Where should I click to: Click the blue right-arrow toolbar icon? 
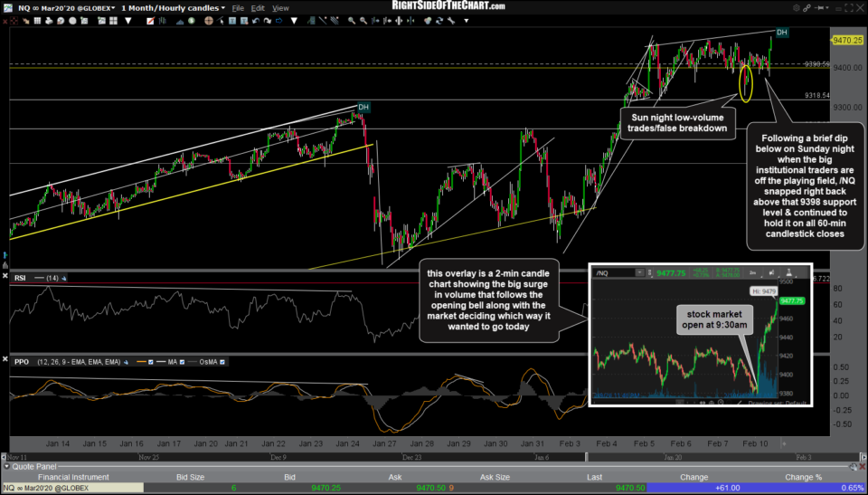tap(278, 21)
